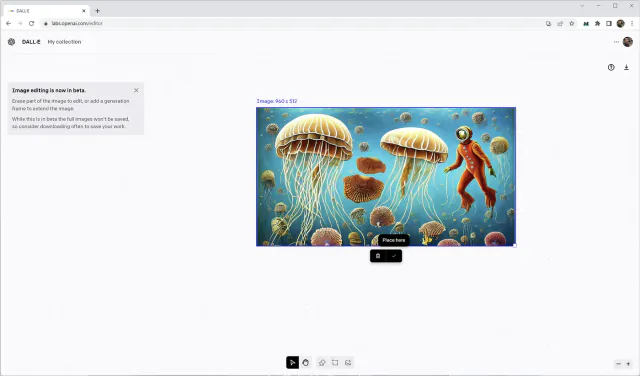Dismiss the image editing beta notice
640x376 pixels.
tap(136, 90)
